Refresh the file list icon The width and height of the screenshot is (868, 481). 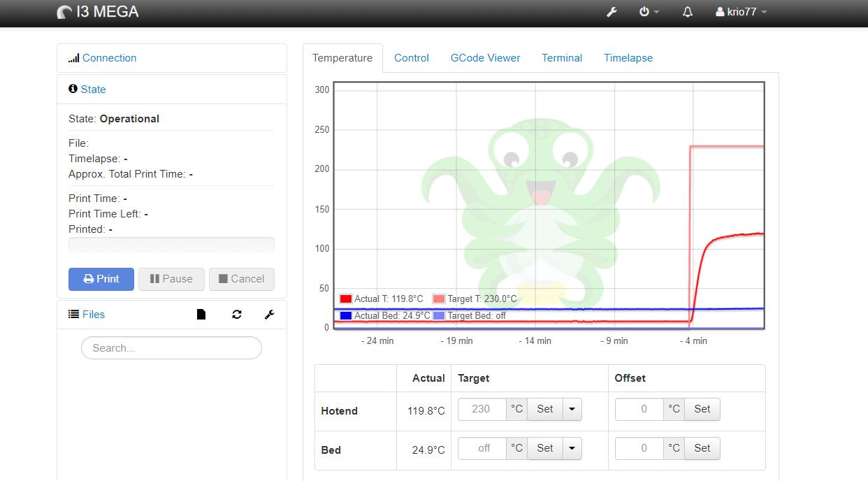pyautogui.click(x=237, y=315)
